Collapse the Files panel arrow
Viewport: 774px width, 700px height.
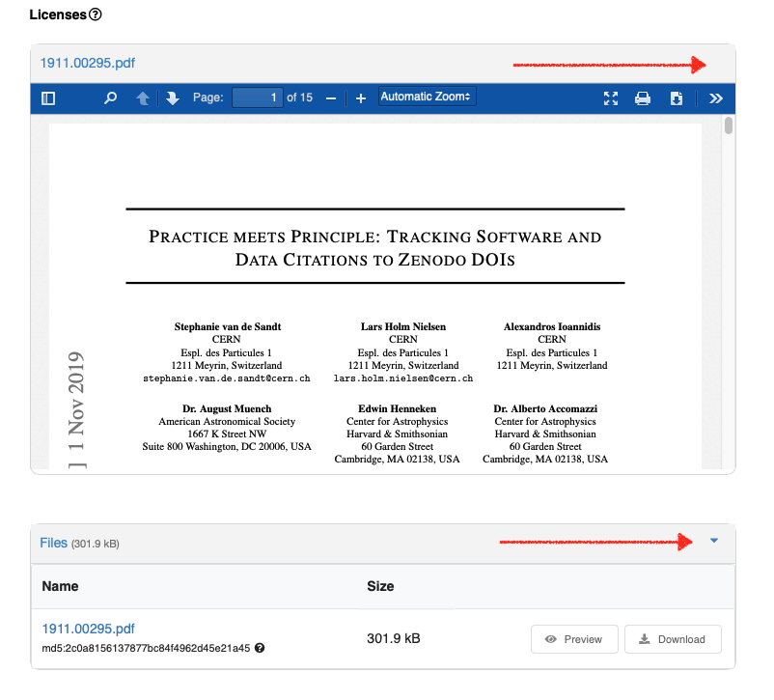[714, 541]
